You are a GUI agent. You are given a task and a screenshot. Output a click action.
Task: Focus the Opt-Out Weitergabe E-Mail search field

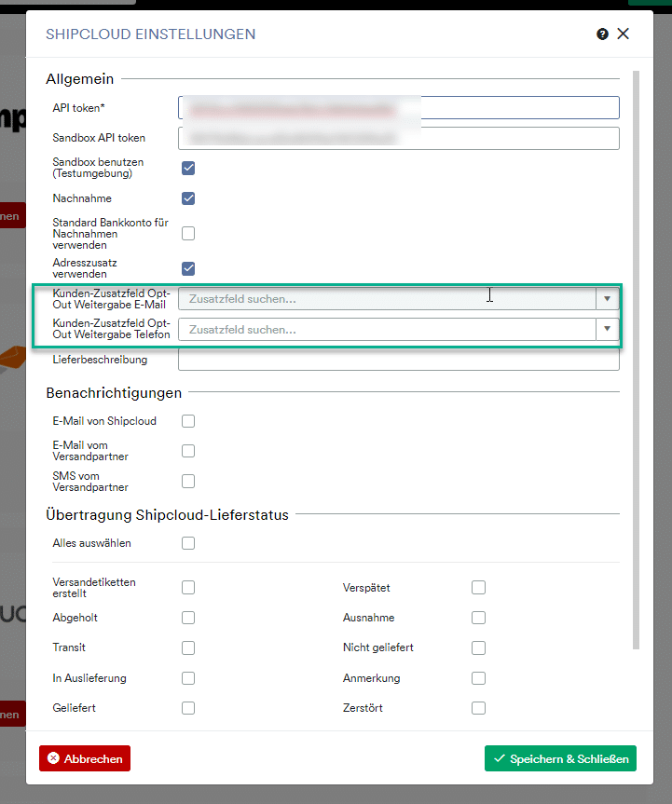pos(387,299)
